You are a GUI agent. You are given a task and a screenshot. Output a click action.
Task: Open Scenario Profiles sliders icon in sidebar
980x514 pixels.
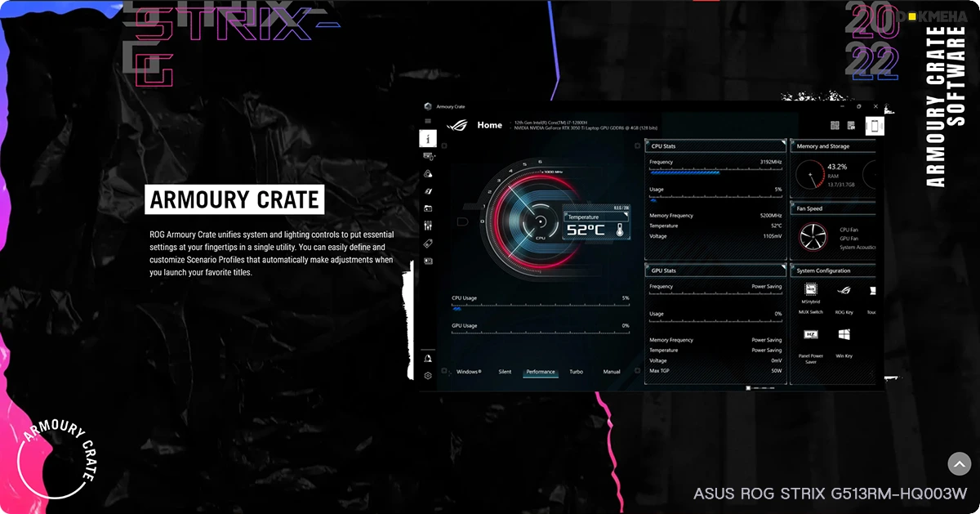[428, 226]
